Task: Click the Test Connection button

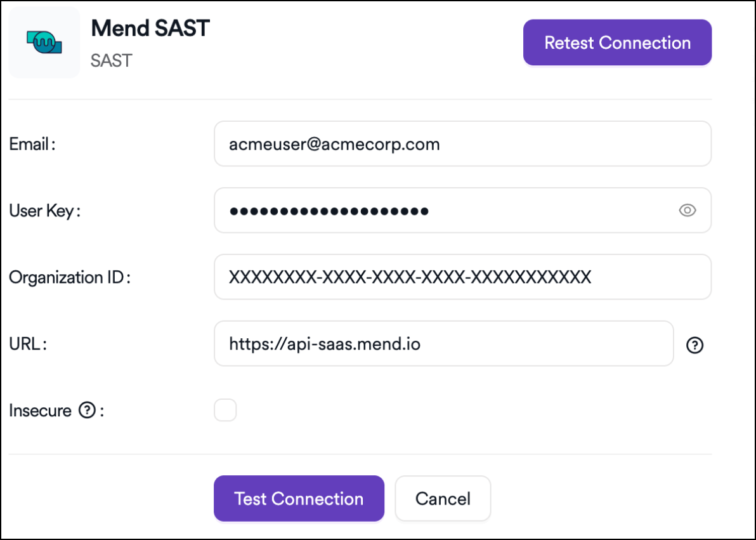Action: pyautogui.click(x=299, y=499)
